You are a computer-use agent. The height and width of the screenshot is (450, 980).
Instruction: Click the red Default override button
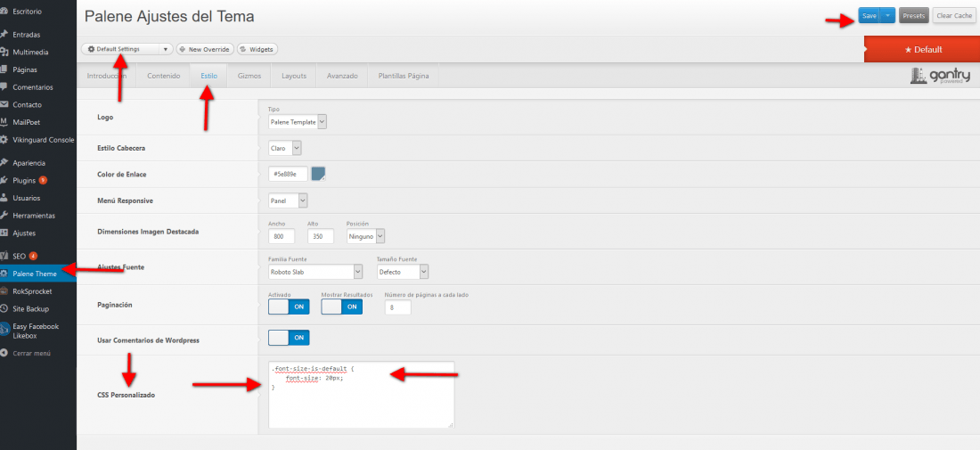[922, 49]
